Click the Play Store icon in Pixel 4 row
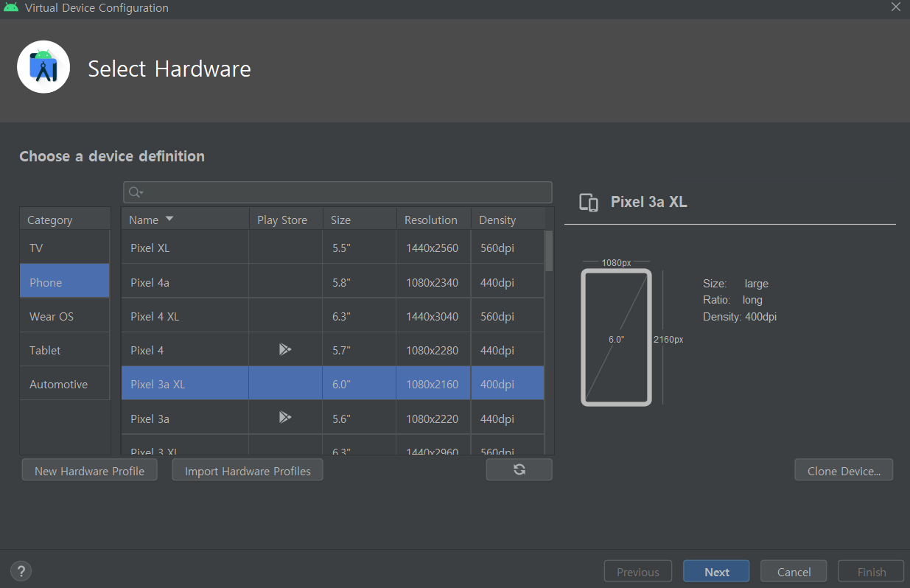This screenshot has height=588, width=910. (x=285, y=349)
